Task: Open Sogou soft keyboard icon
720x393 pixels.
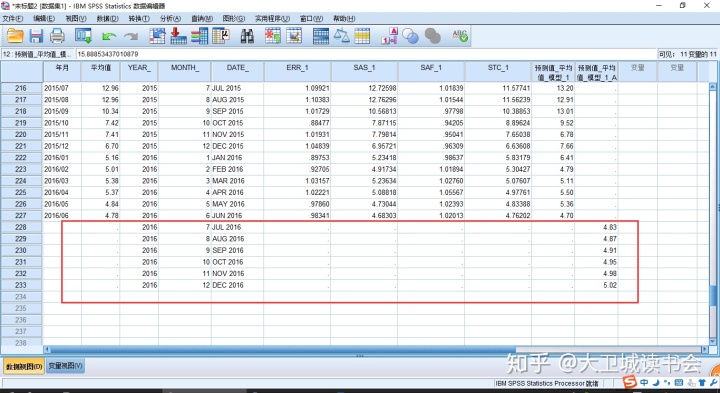Action: (679, 382)
